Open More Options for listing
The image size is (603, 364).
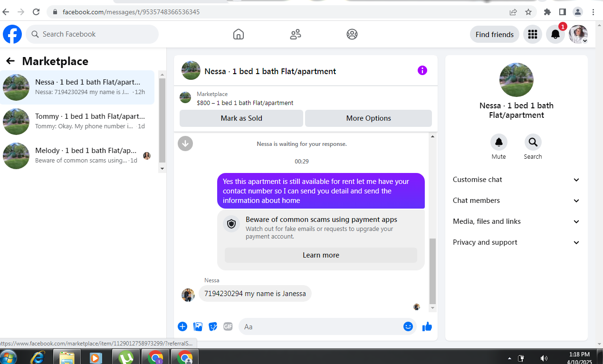[x=368, y=118]
